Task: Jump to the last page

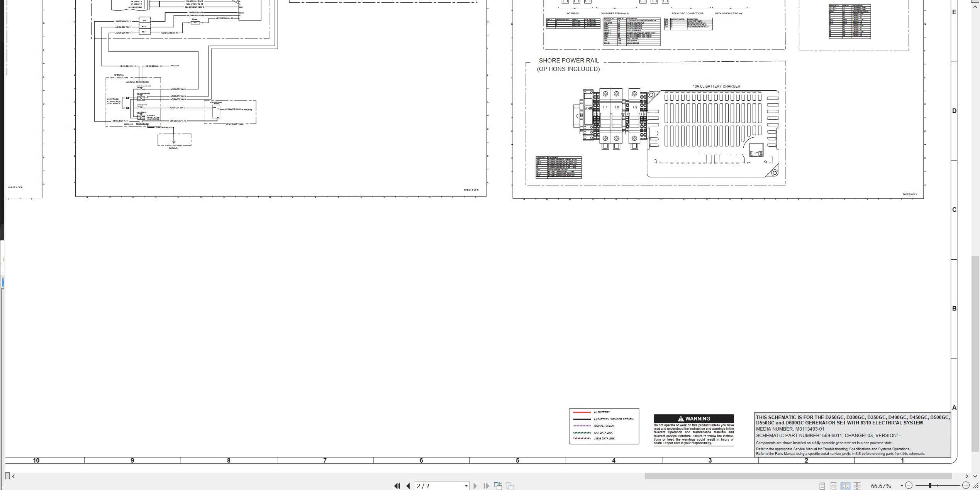Action: (486, 486)
